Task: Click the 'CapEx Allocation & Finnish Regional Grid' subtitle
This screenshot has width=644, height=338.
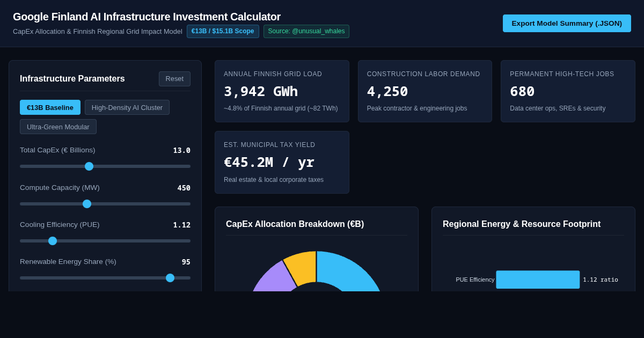Action: pyautogui.click(x=98, y=32)
